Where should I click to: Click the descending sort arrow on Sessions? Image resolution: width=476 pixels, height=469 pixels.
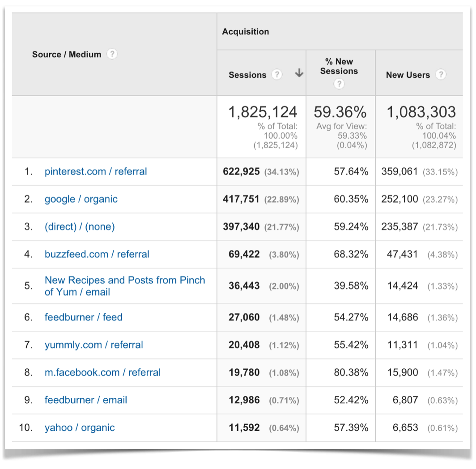pyautogui.click(x=298, y=73)
